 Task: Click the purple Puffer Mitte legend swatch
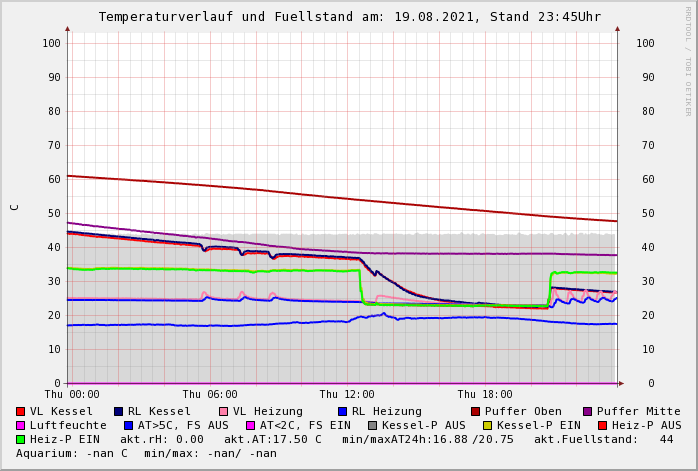tap(587, 411)
